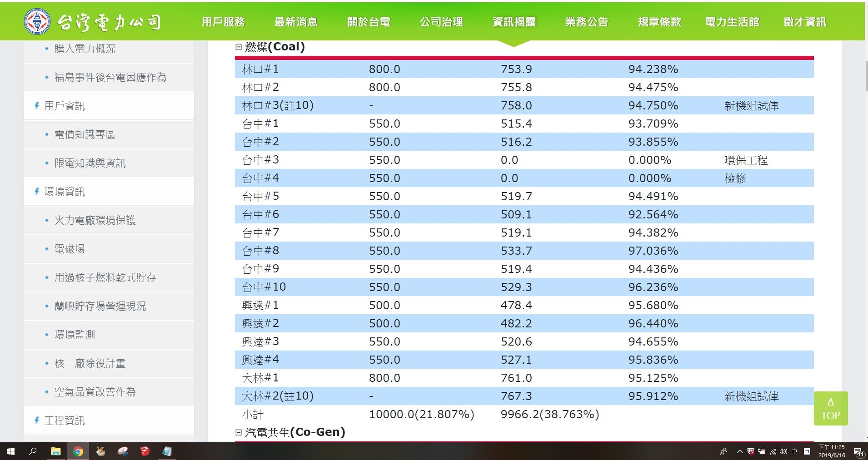Open Wi-Fi network settings tray icon
Screen dimensions: 868x460
click(773, 451)
